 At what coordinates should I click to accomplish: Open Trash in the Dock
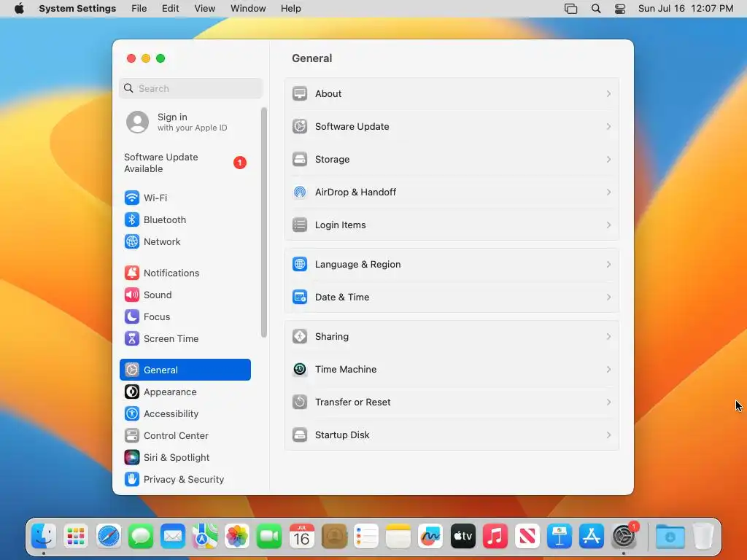(x=703, y=537)
